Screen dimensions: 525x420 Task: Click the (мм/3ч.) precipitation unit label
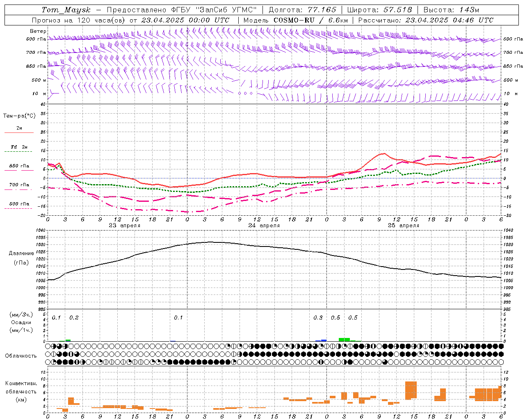tap(21, 315)
